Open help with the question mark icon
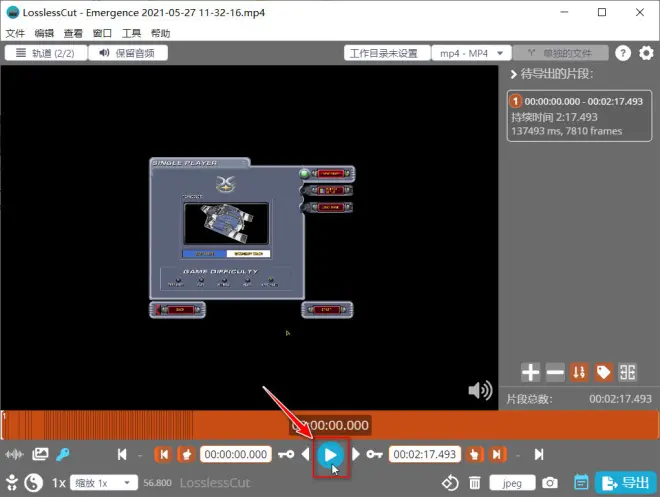 point(623,53)
